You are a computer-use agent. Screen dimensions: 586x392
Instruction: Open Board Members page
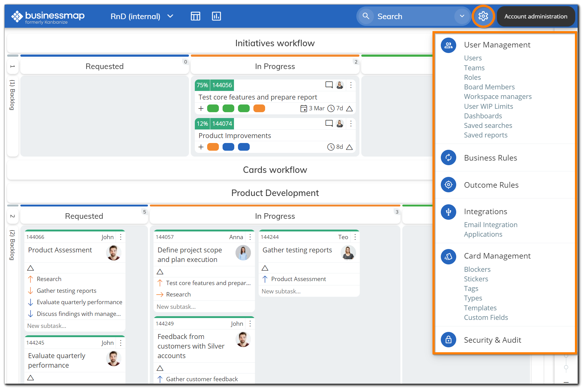tap(489, 87)
